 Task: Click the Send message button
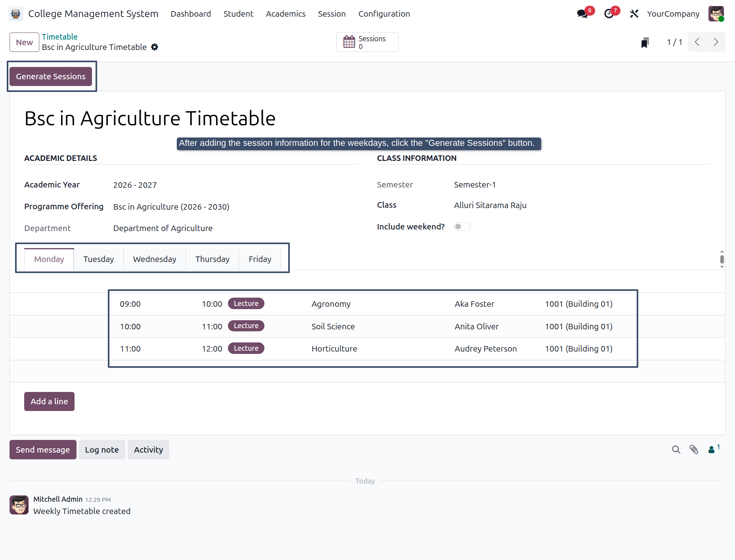pos(43,450)
